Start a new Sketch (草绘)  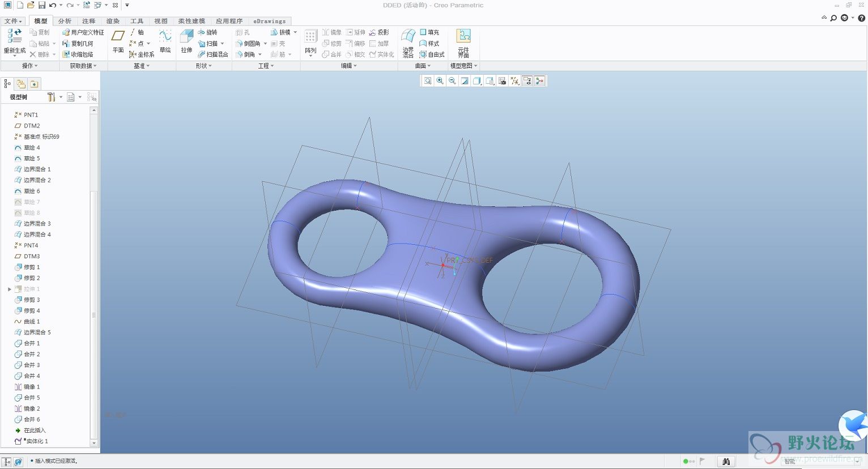coord(165,41)
